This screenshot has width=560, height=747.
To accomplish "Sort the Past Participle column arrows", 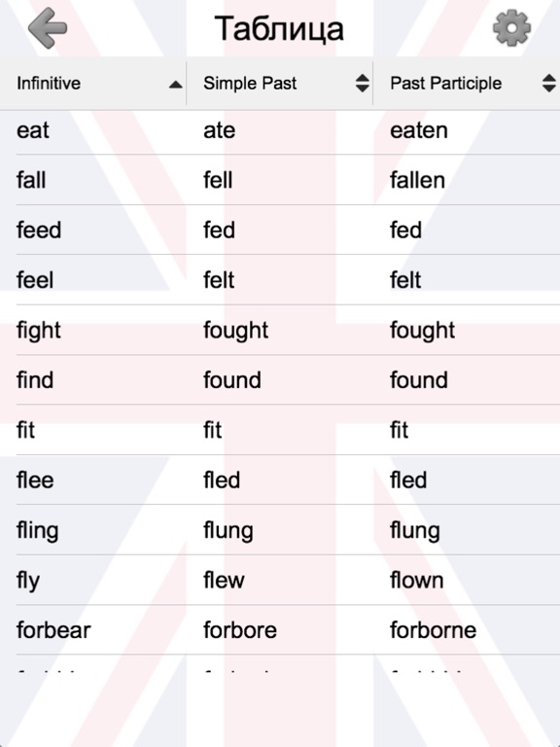I will 549,84.
